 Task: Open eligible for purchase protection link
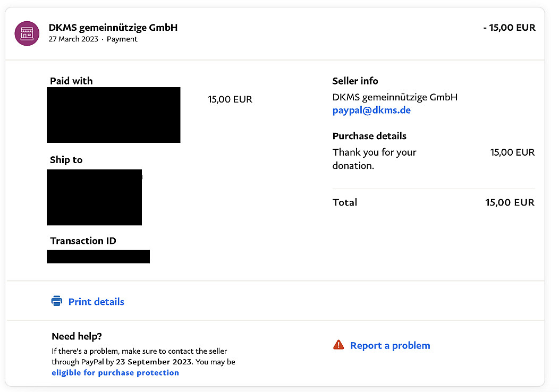click(115, 373)
